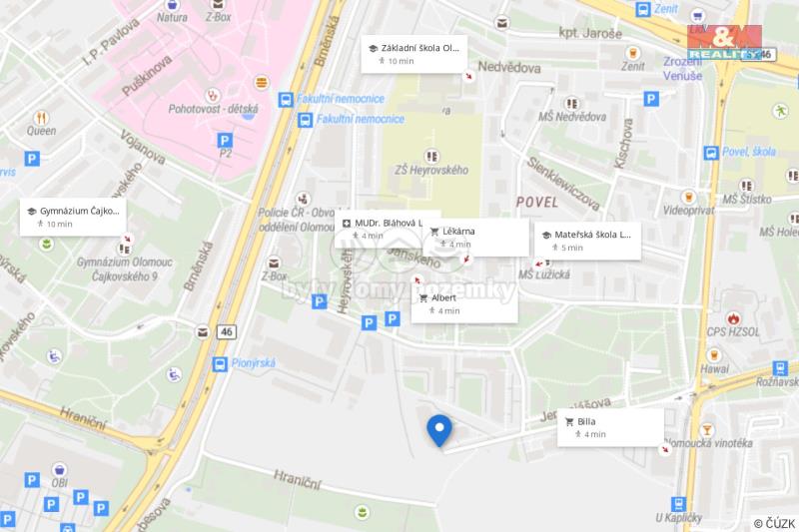Open the P2 hospital parking icon

(x=225, y=140)
